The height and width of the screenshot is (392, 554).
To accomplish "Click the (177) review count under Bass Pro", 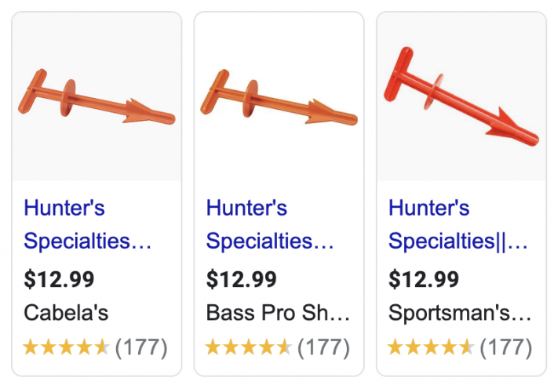I will (323, 347).
